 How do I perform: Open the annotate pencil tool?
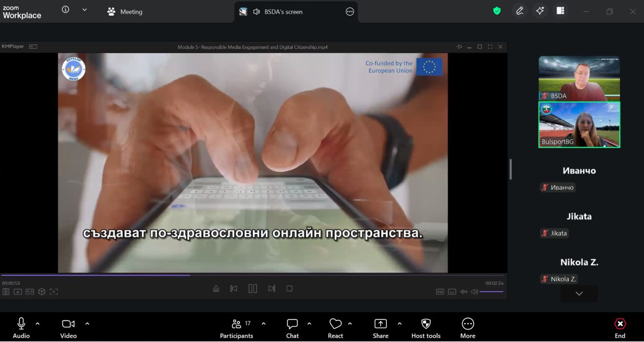tap(520, 11)
